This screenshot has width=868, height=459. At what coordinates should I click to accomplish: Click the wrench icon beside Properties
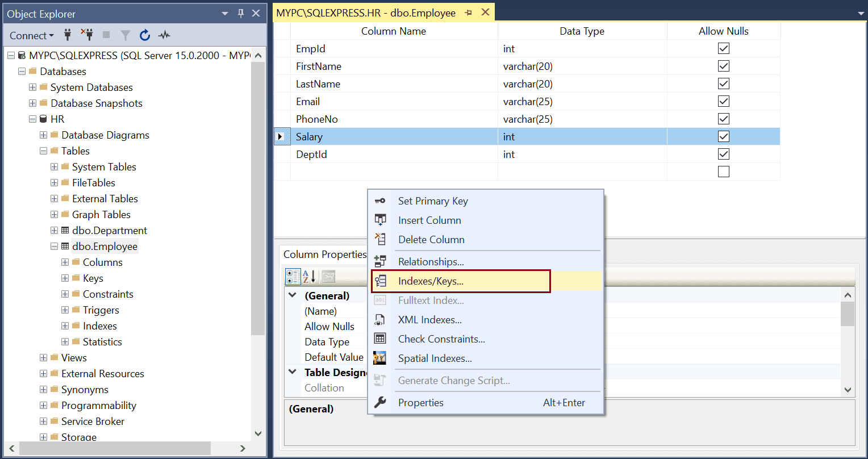click(x=379, y=403)
